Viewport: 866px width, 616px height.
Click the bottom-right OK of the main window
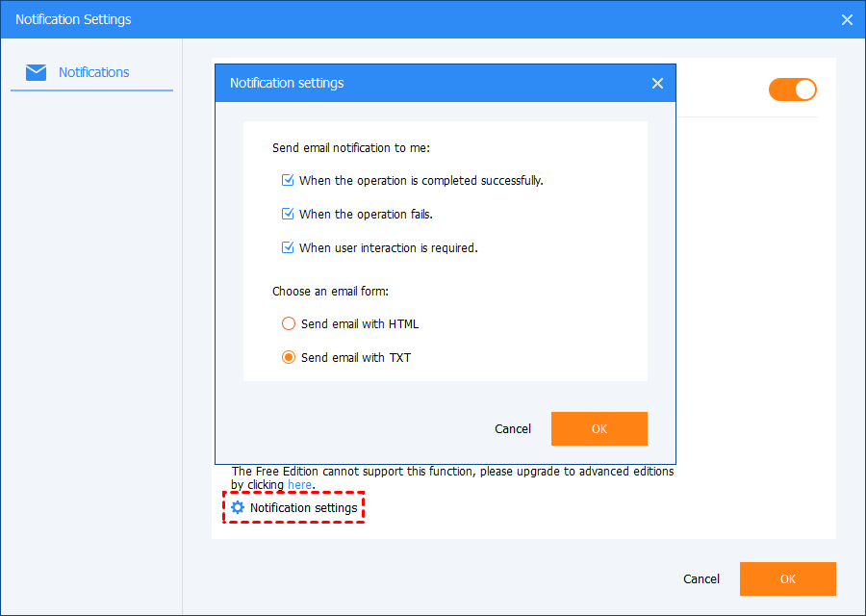[x=787, y=578]
